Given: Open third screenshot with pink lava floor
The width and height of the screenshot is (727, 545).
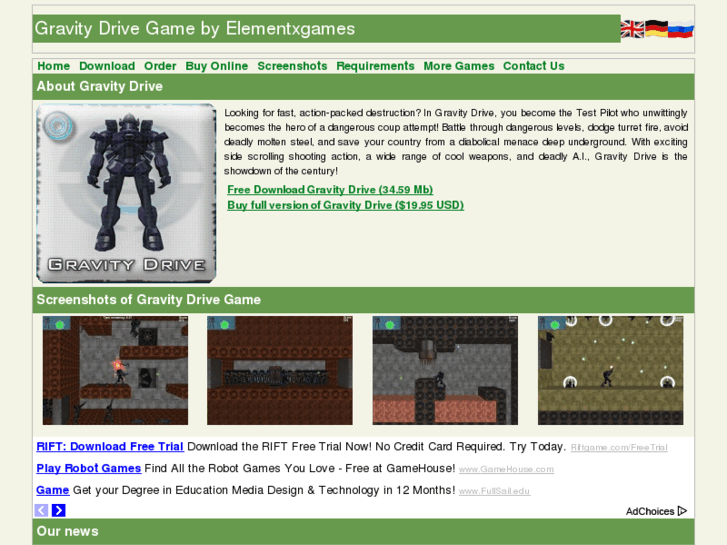Looking at the screenshot, I should (x=445, y=370).
